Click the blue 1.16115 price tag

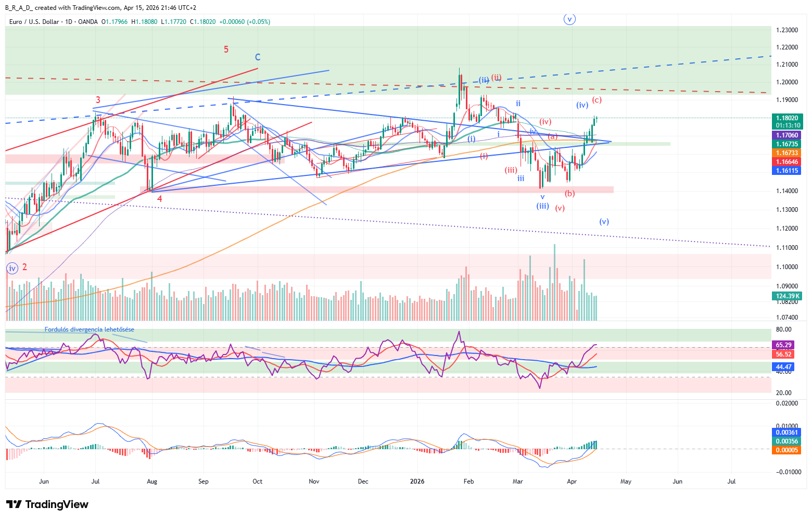pos(788,171)
